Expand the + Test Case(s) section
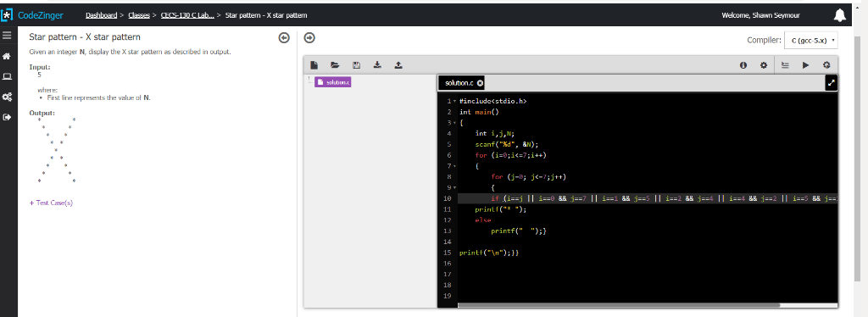The height and width of the screenshot is (317, 868). (51, 203)
